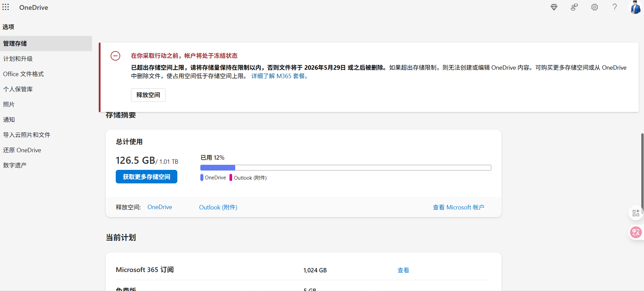Click the 已用 12% label
This screenshot has width=644, height=292.
tap(213, 158)
